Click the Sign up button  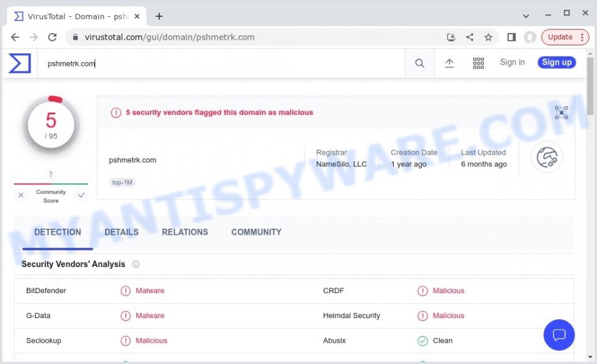(x=557, y=62)
